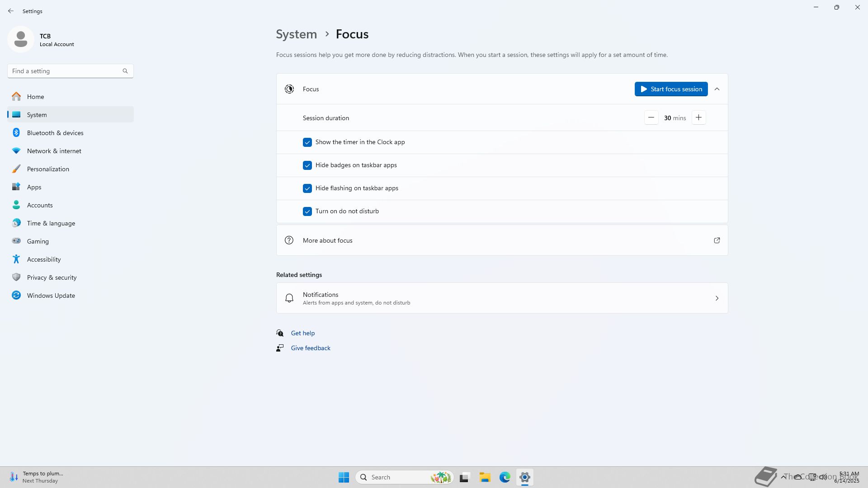The image size is (868, 488).
Task: Open the external link icon for More about focus
Action: 717,240
